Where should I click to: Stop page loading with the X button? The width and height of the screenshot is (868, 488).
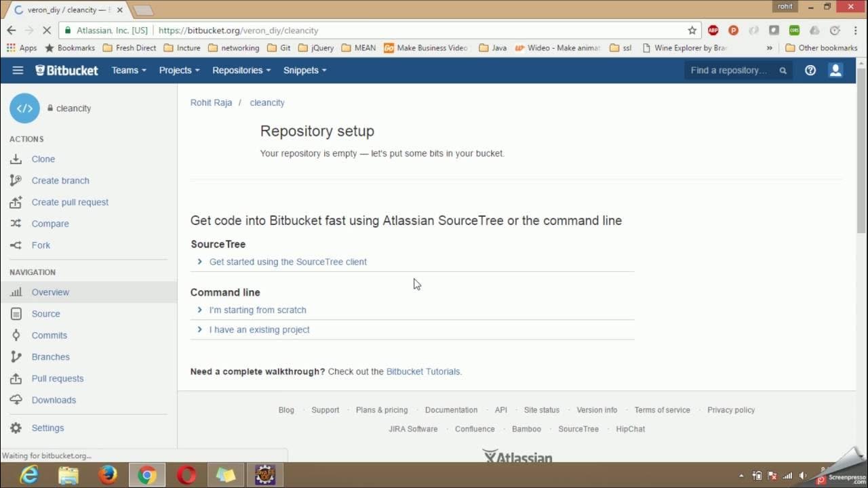46,30
